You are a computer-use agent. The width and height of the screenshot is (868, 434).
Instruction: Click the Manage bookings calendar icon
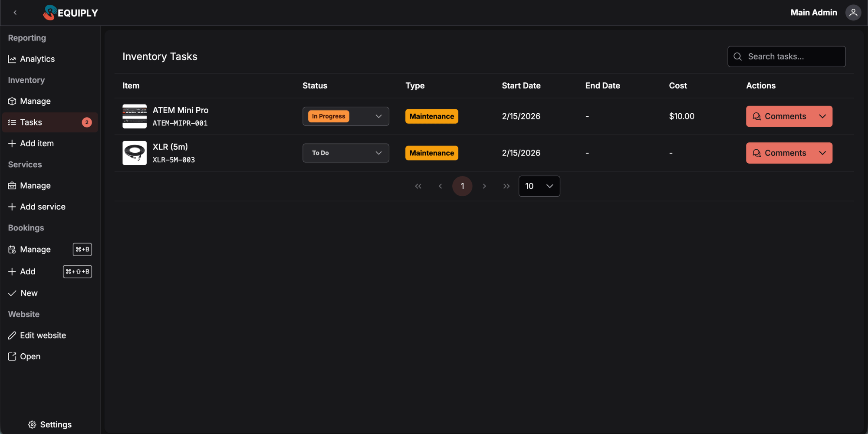[x=12, y=249]
